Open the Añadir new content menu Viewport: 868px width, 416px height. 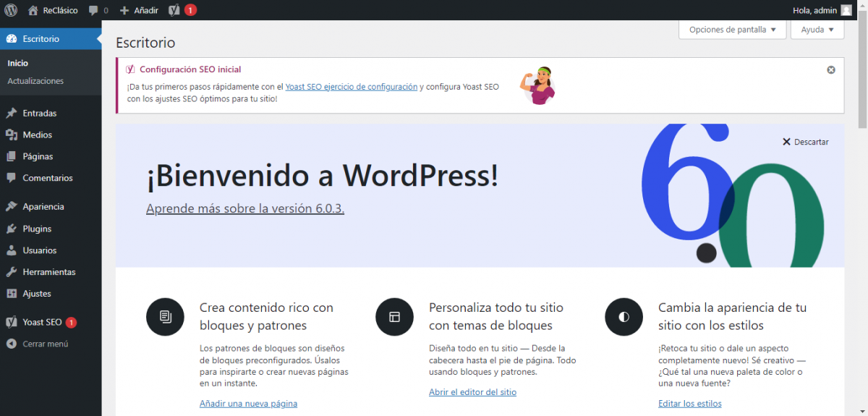(139, 10)
